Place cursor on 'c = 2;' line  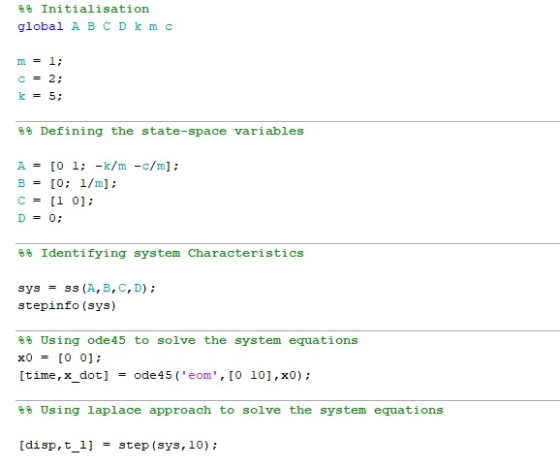click(40, 79)
